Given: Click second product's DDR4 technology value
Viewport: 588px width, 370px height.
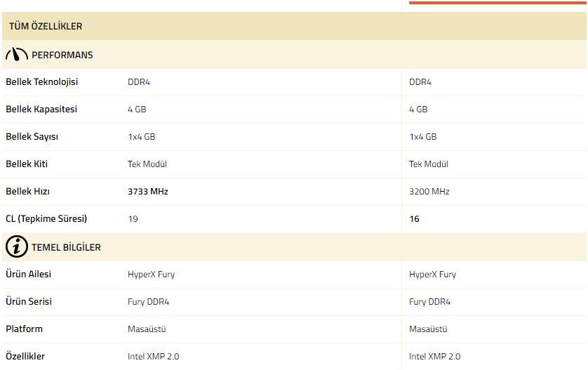Looking at the screenshot, I should coord(420,82).
